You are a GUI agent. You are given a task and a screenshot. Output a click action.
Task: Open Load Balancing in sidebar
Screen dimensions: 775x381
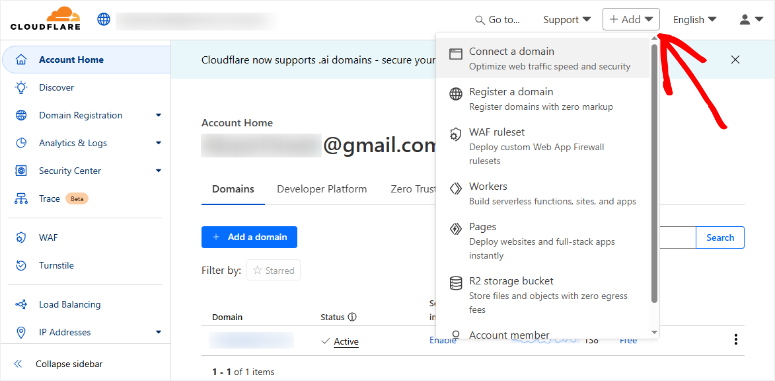coord(86,304)
